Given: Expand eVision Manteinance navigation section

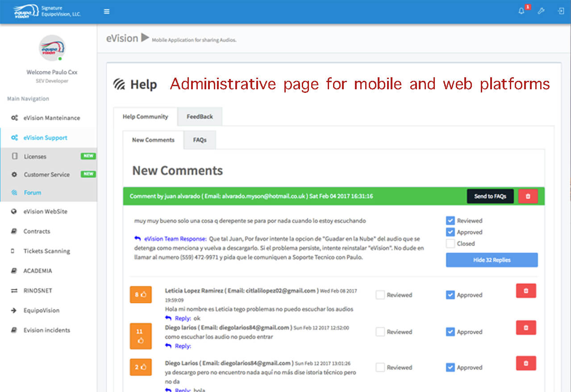Looking at the screenshot, I should [x=48, y=118].
